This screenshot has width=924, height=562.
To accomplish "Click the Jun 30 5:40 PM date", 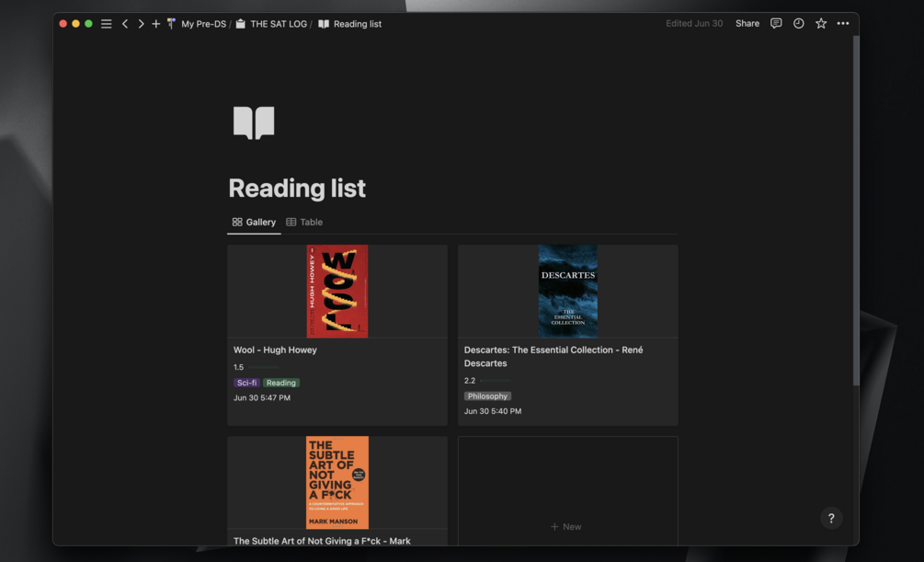I will pyautogui.click(x=493, y=412).
